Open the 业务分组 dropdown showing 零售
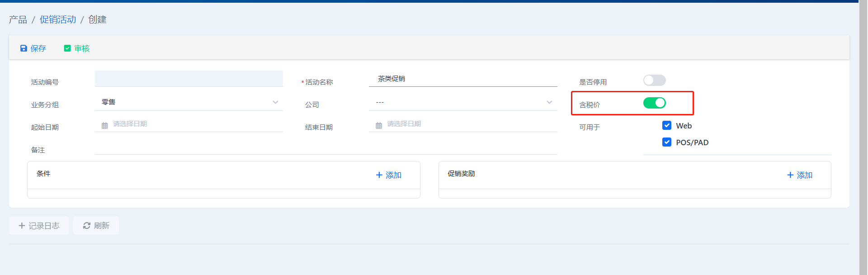Viewport: 868px width, 275px height. 189,102
